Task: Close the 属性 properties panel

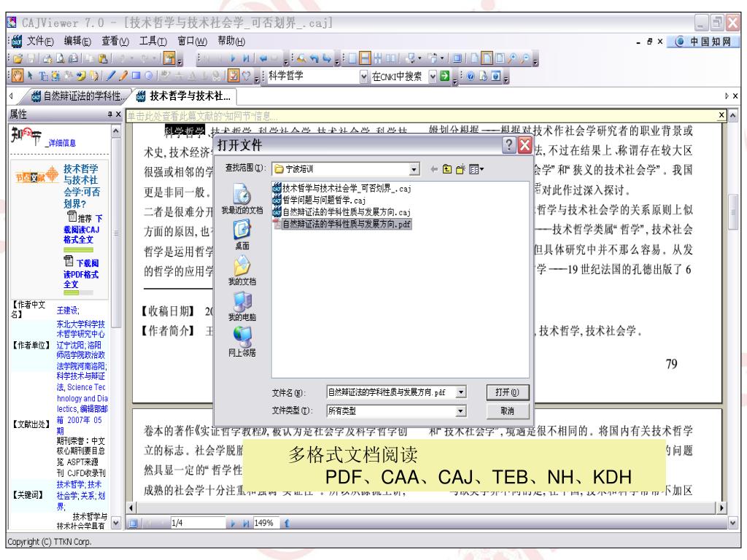Action: (118, 114)
